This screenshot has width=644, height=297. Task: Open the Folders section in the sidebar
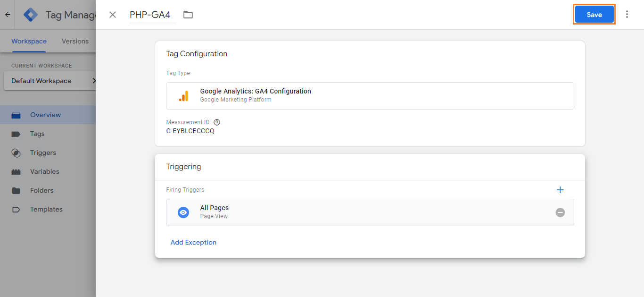(x=16, y=190)
